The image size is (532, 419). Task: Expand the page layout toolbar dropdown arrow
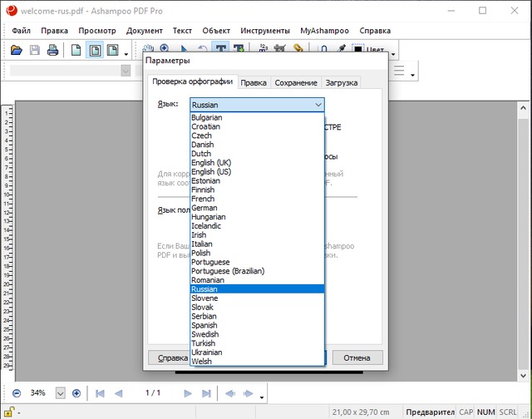pyautogui.click(x=126, y=53)
